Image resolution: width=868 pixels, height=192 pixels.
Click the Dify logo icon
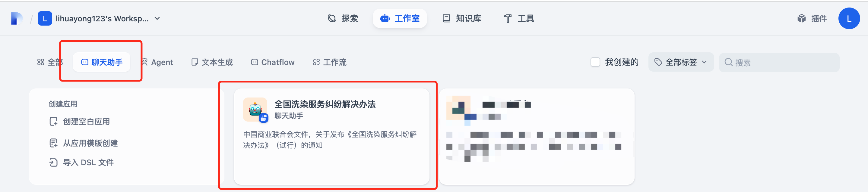tap(17, 18)
